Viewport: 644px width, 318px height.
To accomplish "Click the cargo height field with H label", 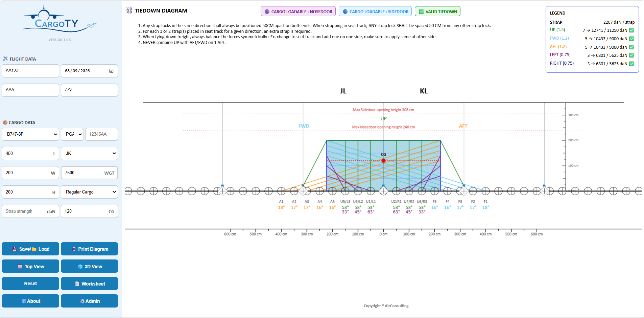I will pos(30,192).
